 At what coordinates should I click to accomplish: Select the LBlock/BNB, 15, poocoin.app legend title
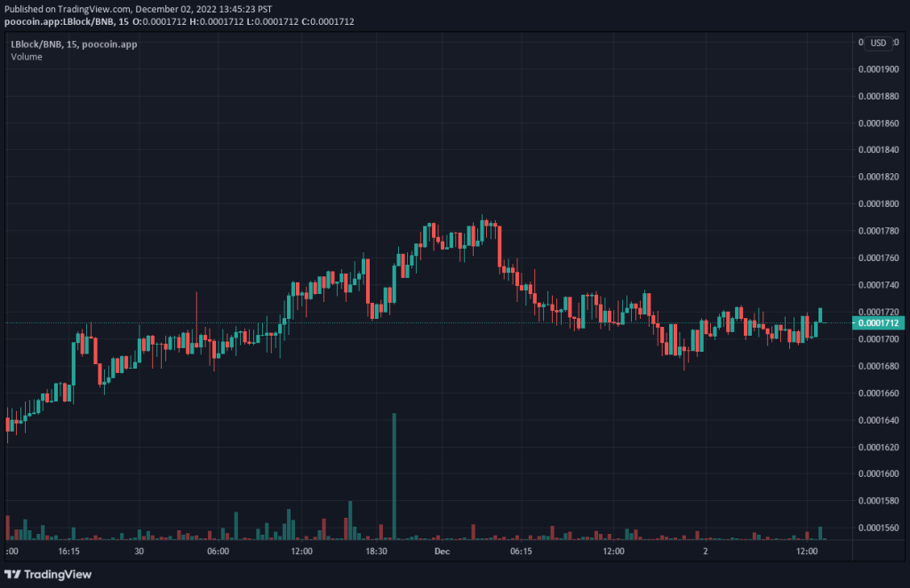[75, 44]
